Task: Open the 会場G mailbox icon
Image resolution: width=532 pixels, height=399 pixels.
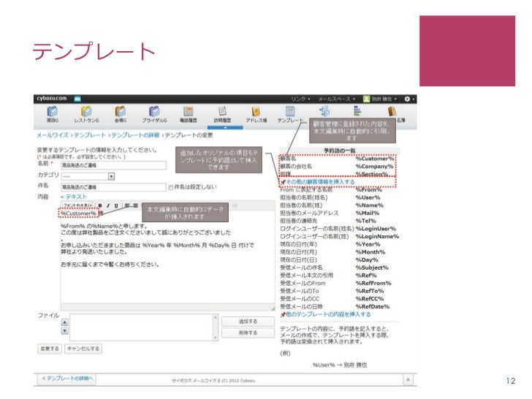Action: tap(121, 114)
